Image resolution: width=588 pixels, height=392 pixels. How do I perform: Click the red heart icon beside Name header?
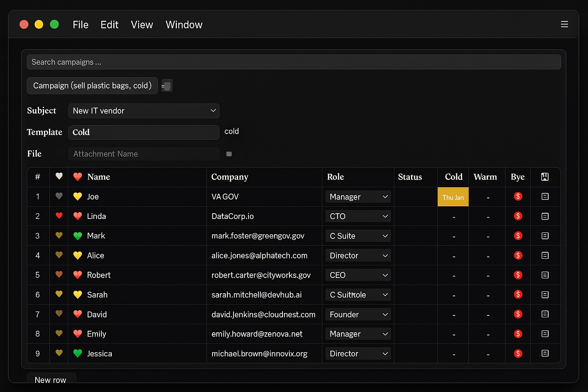click(78, 177)
